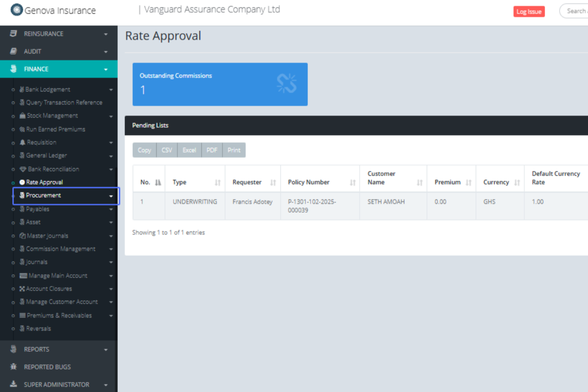Screen dimensions: 588x392
Task: Click the Requisition bell icon
Action: click(23, 143)
